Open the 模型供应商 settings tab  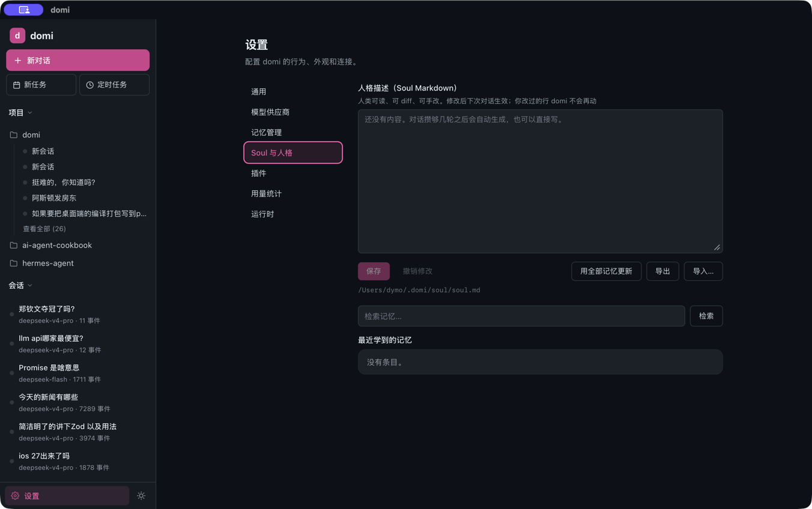[x=293, y=112]
